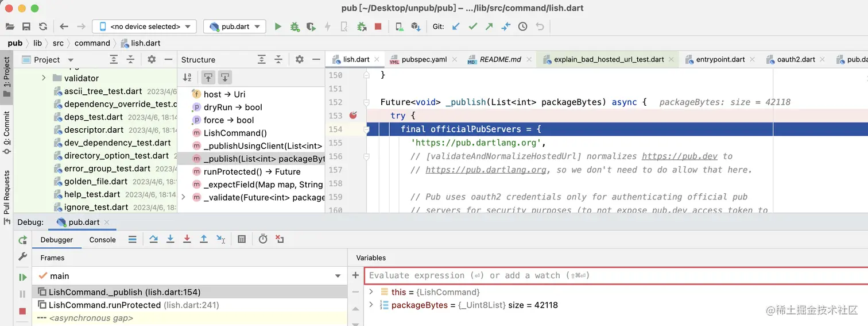
Task: Close the lish.dart editor tab
Action: pos(377,59)
